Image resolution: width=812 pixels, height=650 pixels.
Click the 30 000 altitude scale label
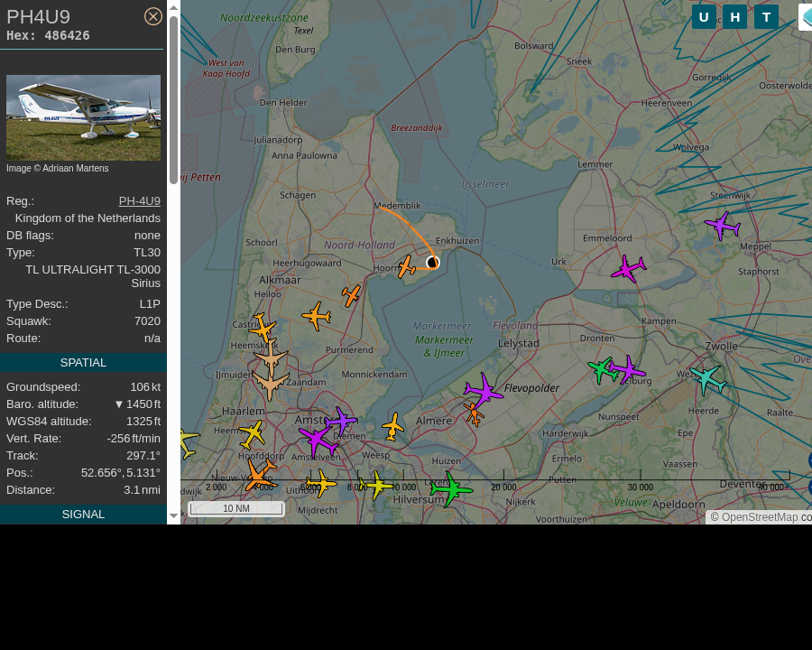pos(640,487)
